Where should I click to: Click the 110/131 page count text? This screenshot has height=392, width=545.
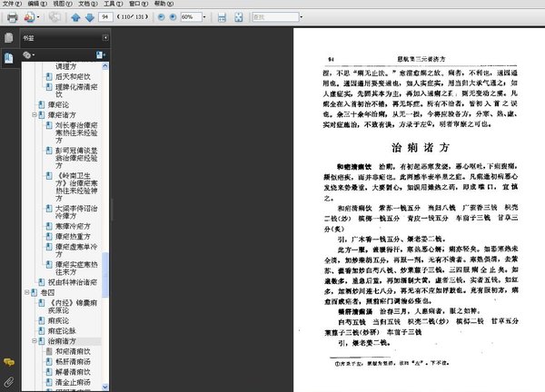[x=133, y=16]
